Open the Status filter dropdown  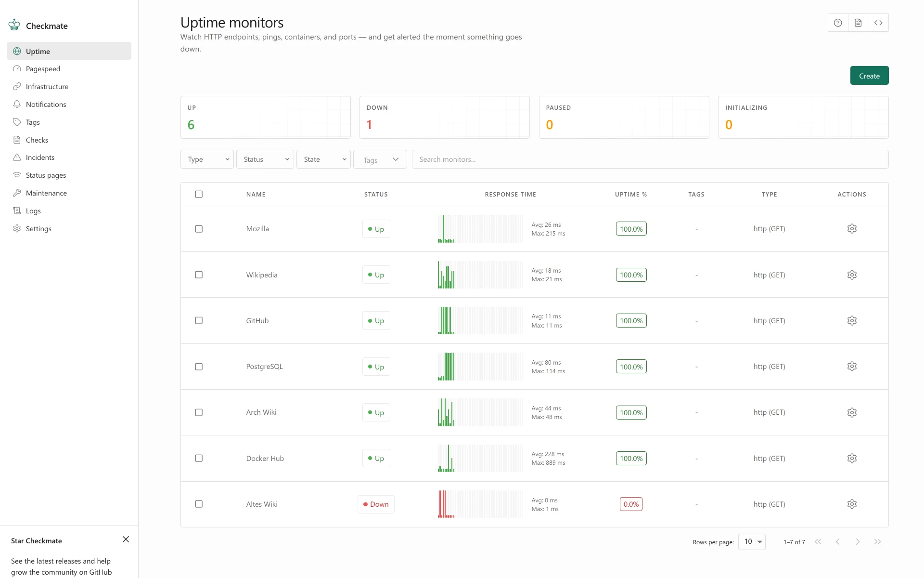coord(265,159)
